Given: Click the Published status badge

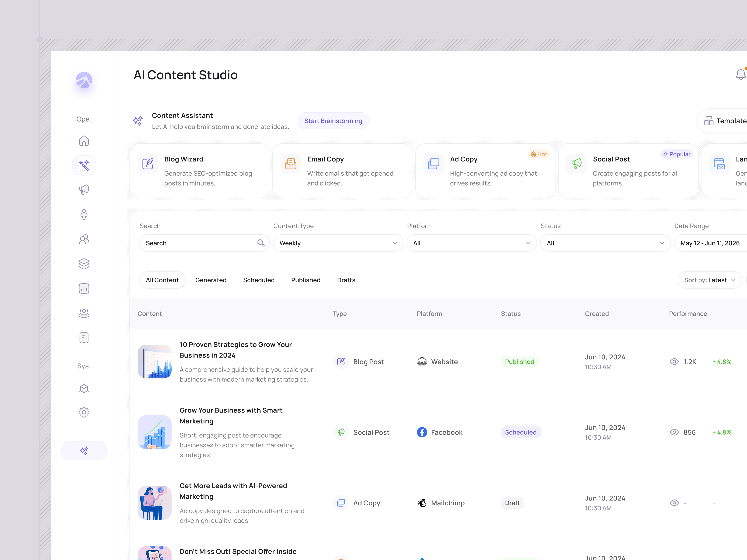Looking at the screenshot, I should click(x=519, y=361).
